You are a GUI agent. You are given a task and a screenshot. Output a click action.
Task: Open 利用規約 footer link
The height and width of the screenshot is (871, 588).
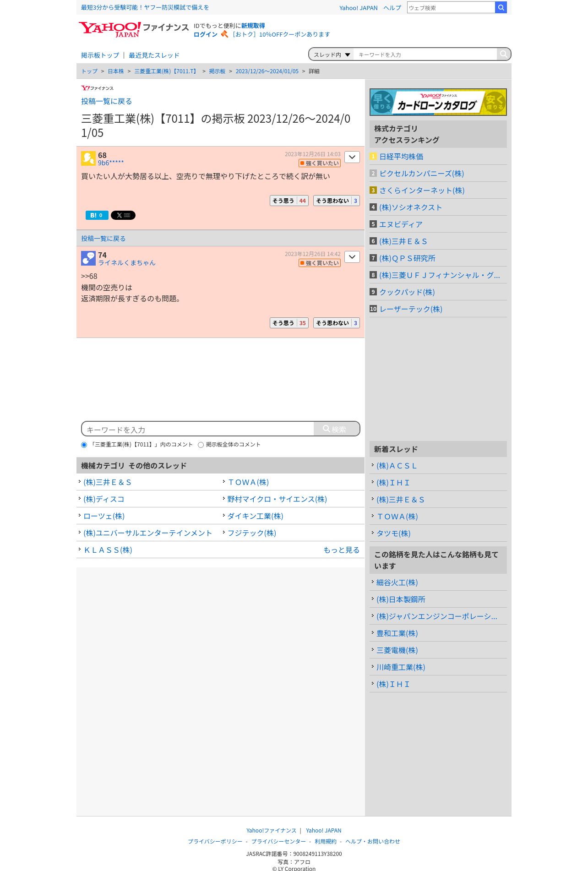[x=326, y=842]
